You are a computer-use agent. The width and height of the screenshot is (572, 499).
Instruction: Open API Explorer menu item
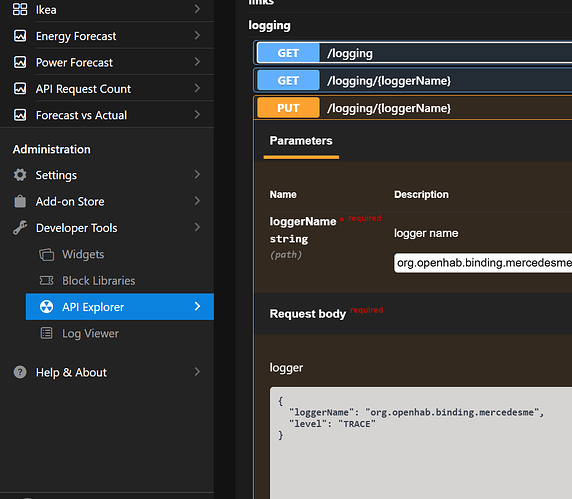120,307
